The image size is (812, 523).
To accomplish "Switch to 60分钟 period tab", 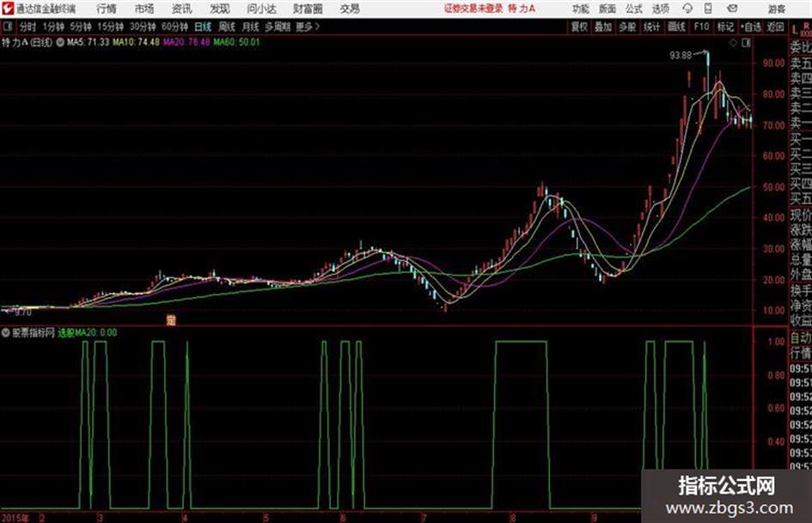I will 174,27.
